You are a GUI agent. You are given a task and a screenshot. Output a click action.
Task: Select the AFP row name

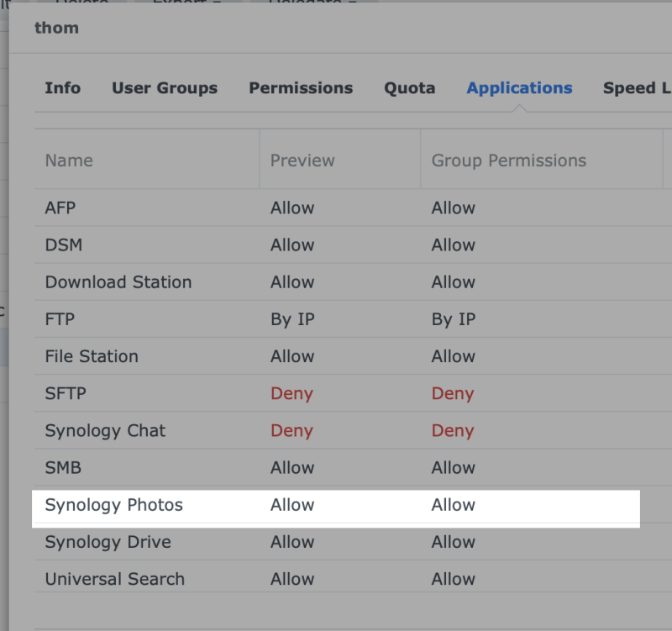[x=60, y=208]
